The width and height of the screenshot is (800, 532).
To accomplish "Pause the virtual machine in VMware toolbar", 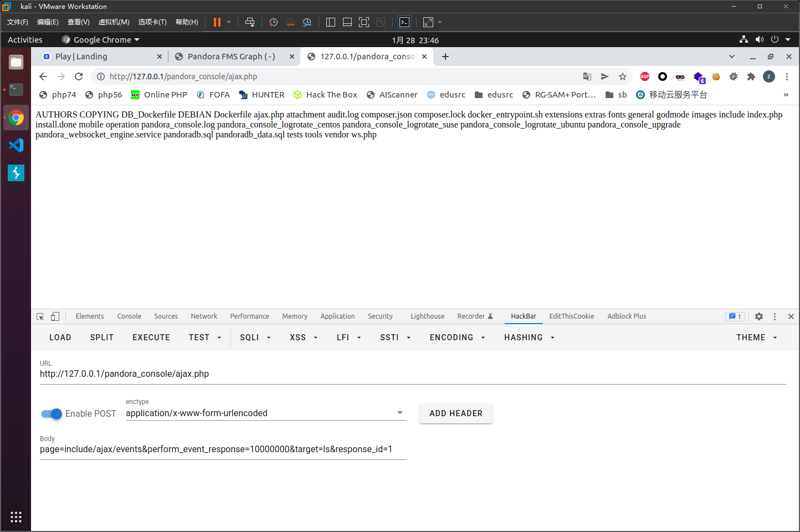I will [x=217, y=22].
